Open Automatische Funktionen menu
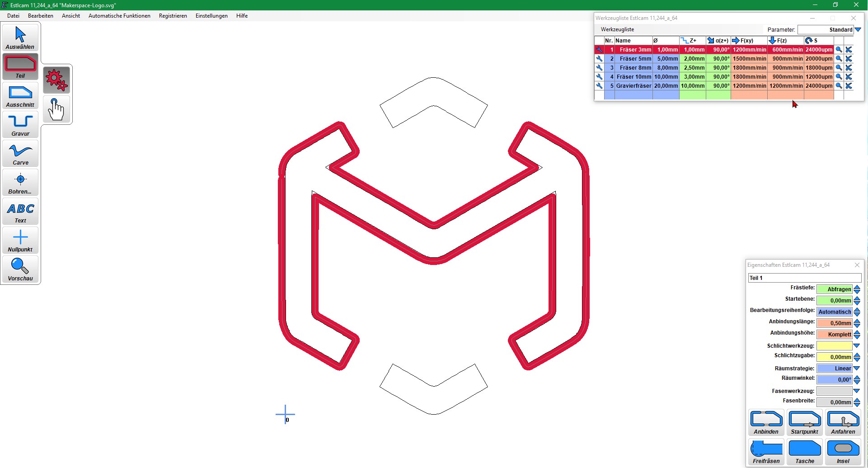The image size is (868, 468). point(119,16)
